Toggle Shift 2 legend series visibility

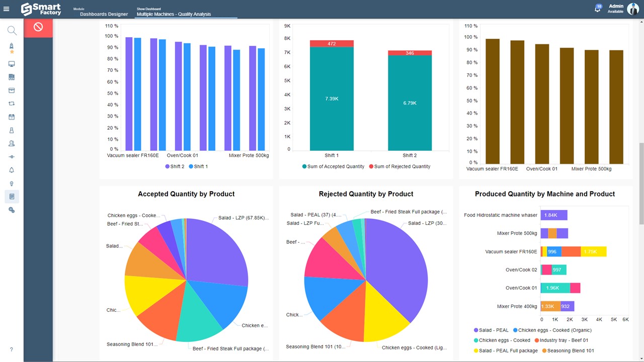[x=175, y=166]
